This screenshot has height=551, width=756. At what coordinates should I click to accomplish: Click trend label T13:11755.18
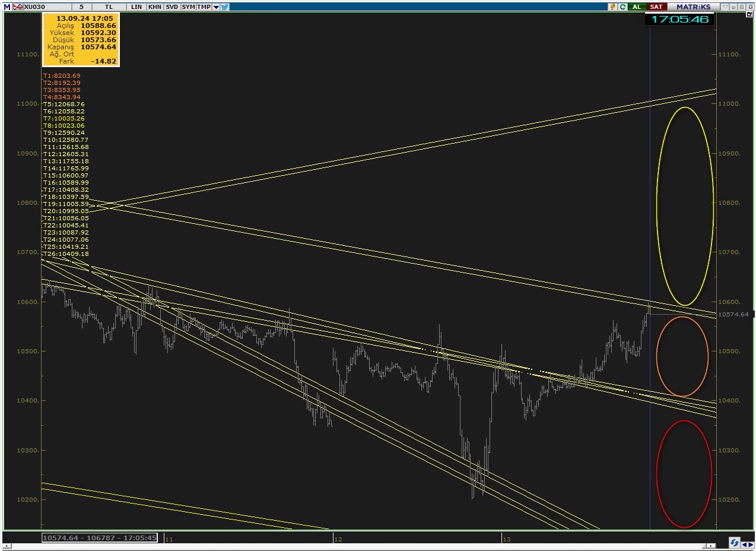coord(66,161)
